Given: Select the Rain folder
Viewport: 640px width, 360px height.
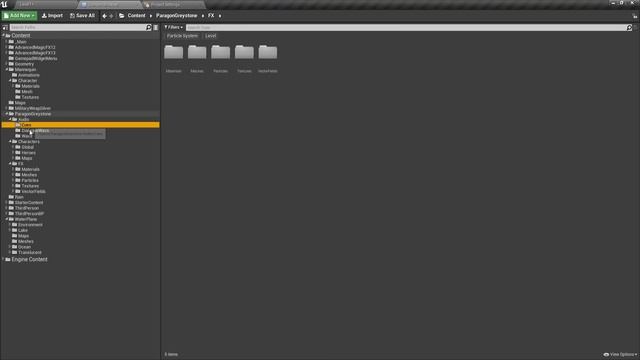Looking at the screenshot, I should (19, 197).
